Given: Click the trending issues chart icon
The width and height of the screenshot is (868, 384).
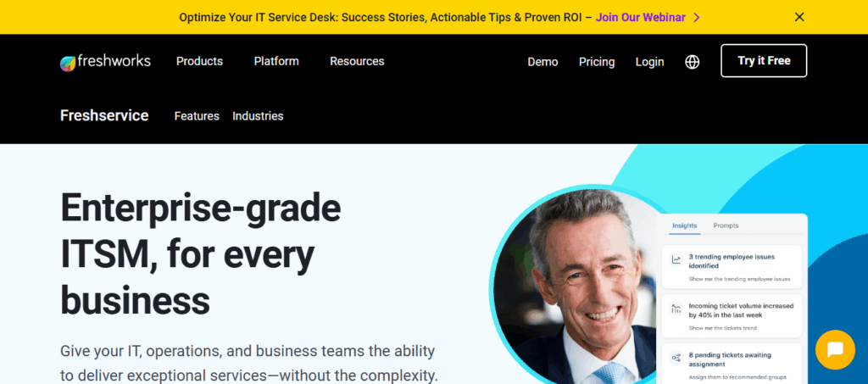Looking at the screenshot, I should coord(676,259).
